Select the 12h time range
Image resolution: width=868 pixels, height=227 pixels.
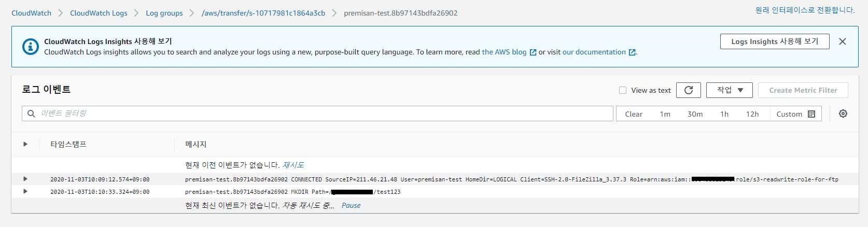point(752,114)
